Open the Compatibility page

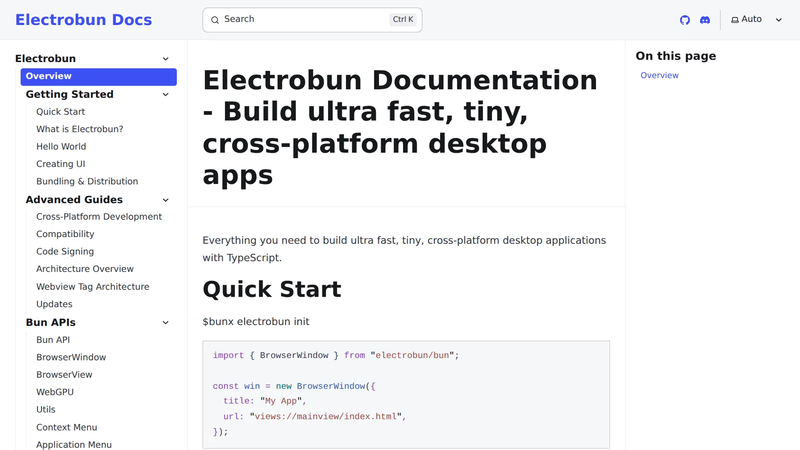(x=65, y=234)
